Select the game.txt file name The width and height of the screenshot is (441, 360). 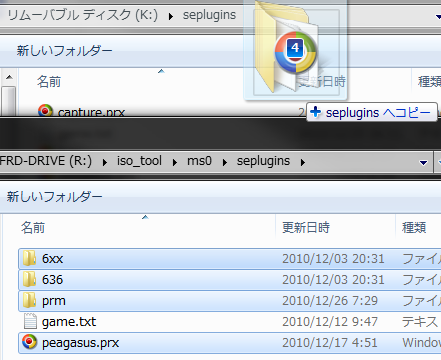click(69, 322)
